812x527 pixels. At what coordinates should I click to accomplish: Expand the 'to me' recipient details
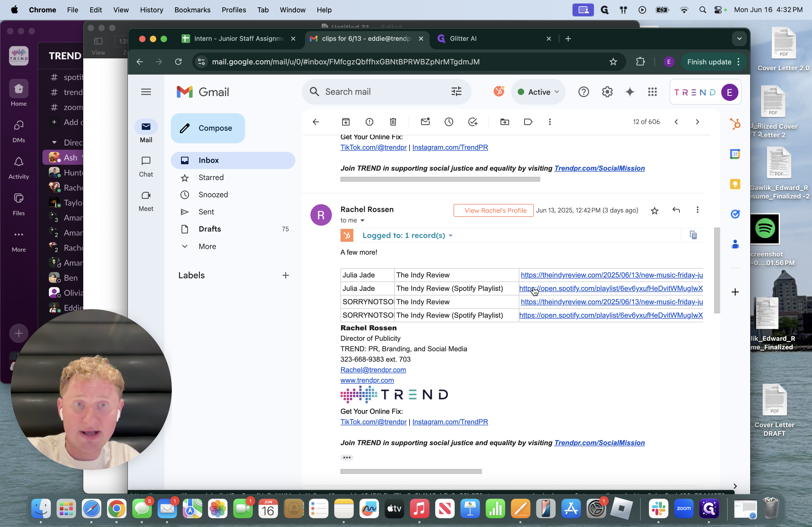pos(363,221)
